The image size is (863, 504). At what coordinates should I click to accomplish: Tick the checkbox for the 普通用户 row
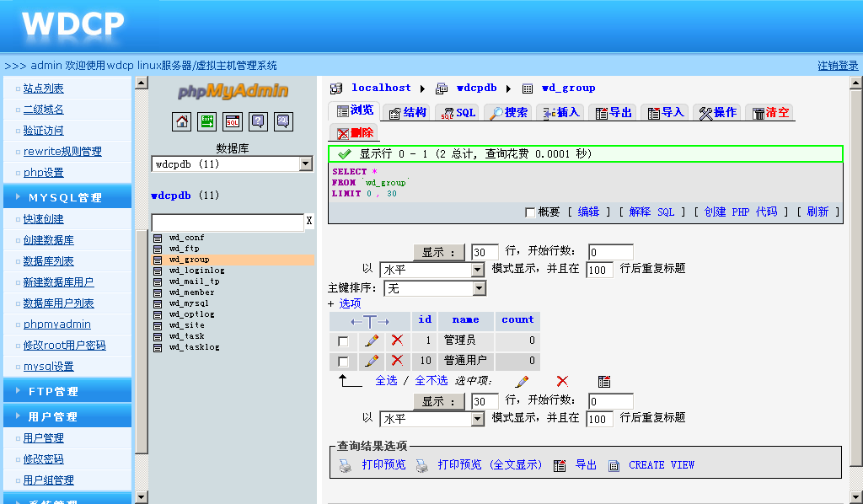[x=343, y=362]
